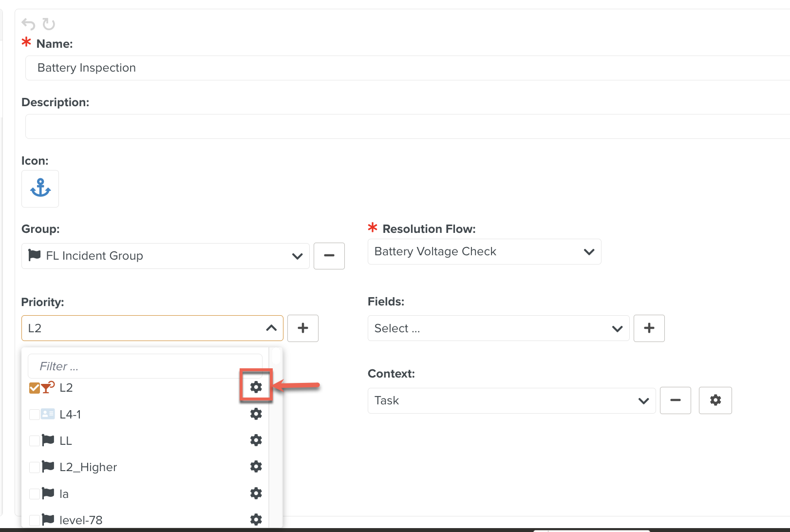Open the gear settings for L2 priority
The image size is (790, 532).
(x=256, y=387)
